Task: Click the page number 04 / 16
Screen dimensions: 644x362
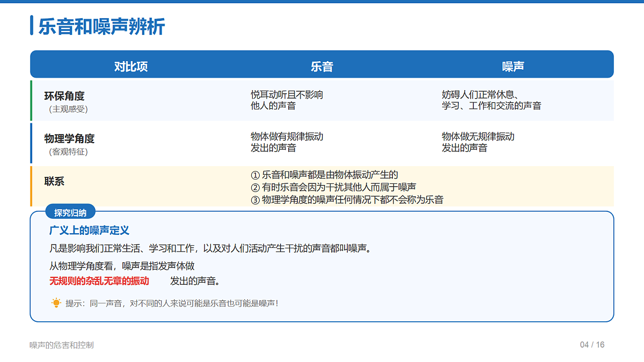Action: click(592, 345)
